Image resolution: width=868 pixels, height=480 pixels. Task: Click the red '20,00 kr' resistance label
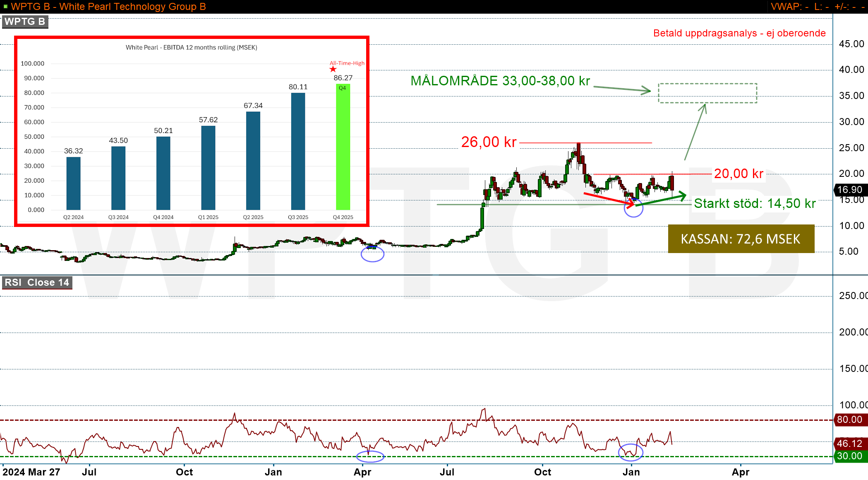pos(739,174)
